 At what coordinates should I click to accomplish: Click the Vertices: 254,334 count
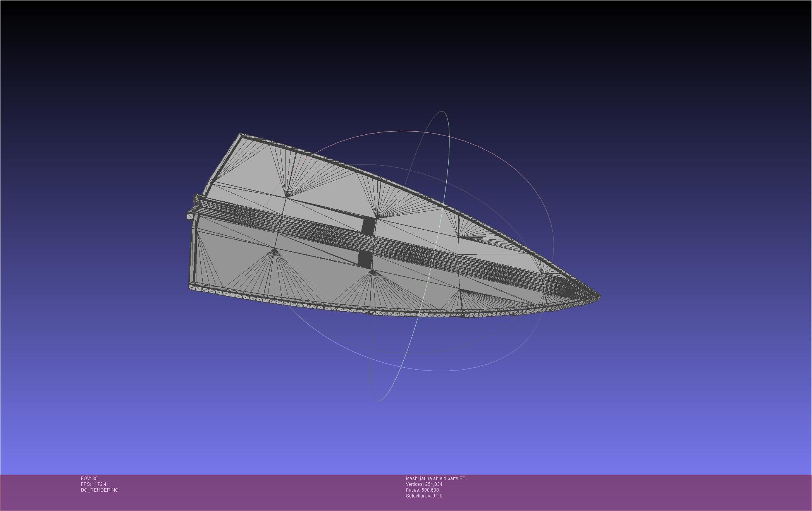[x=424, y=484]
